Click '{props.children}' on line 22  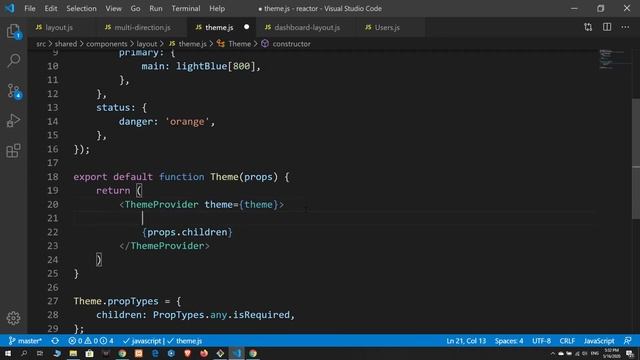pos(187,232)
